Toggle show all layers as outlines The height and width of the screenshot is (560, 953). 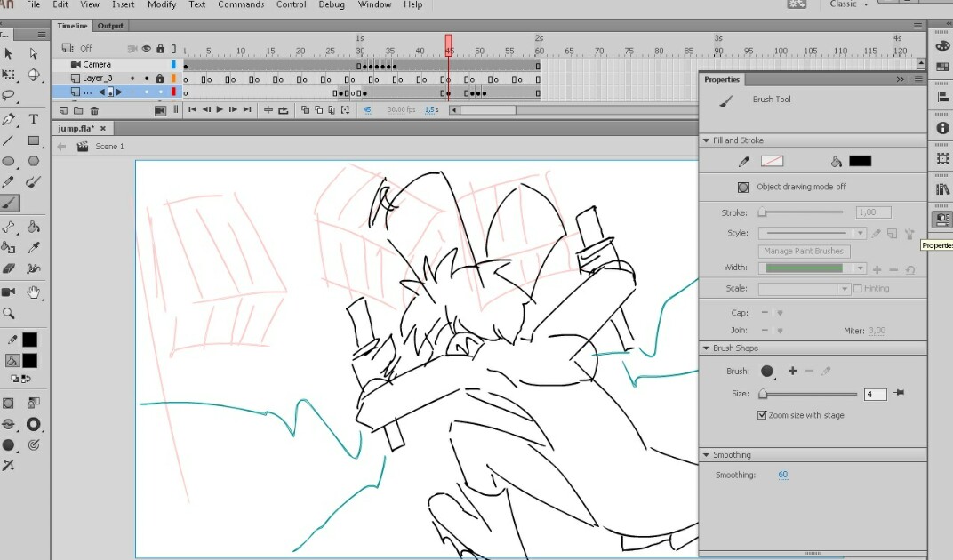(x=174, y=49)
